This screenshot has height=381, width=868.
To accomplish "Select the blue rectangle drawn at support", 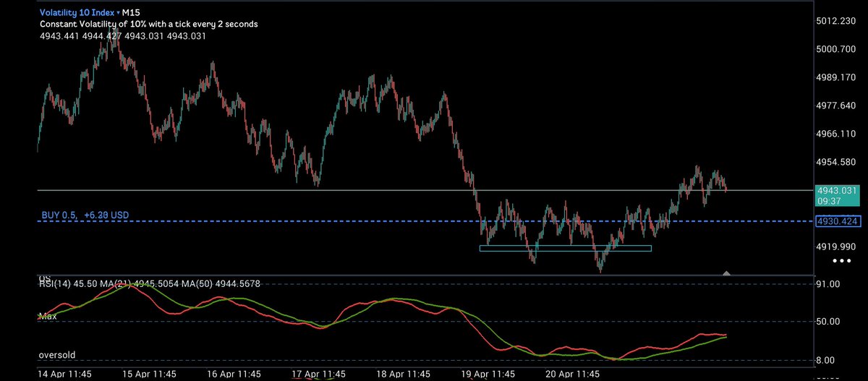I will (x=565, y=248).
